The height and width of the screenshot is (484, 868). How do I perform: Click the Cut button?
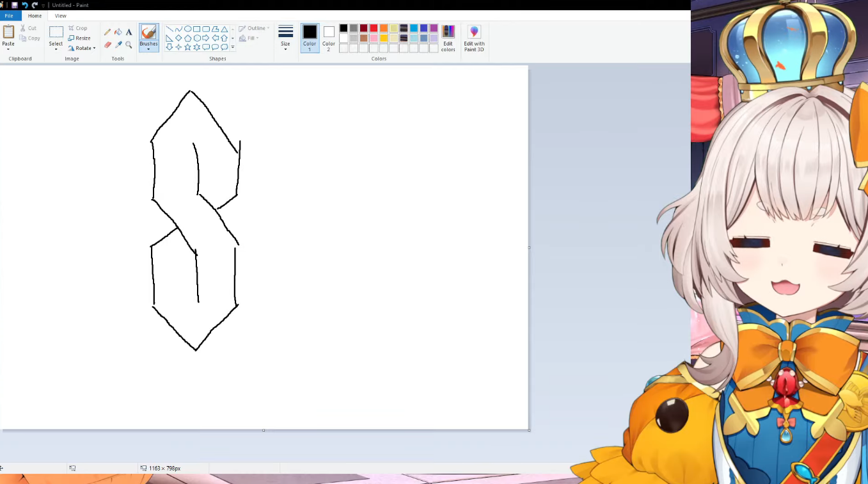coord(28,28)
